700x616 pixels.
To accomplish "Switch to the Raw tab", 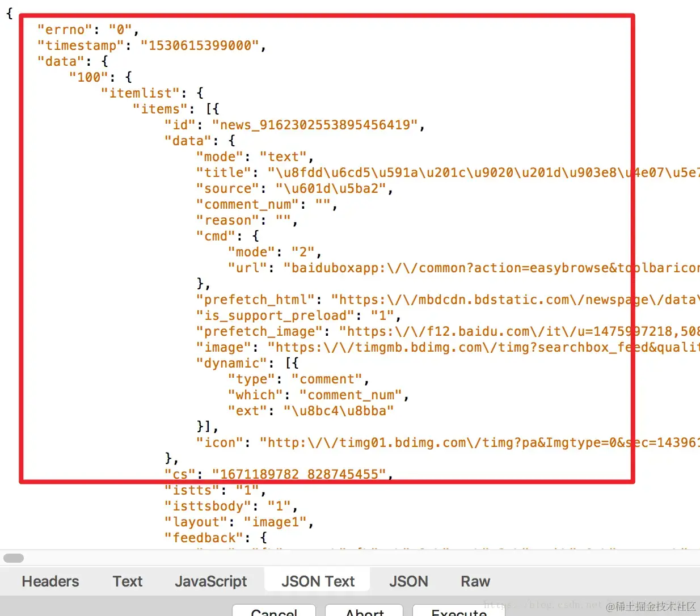I will coord(475,581).
